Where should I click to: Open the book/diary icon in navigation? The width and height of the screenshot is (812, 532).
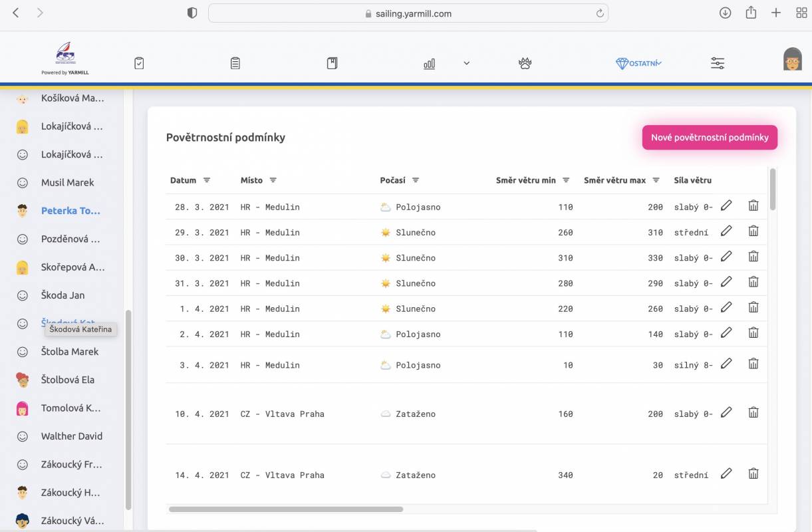(x=333, y=63)
